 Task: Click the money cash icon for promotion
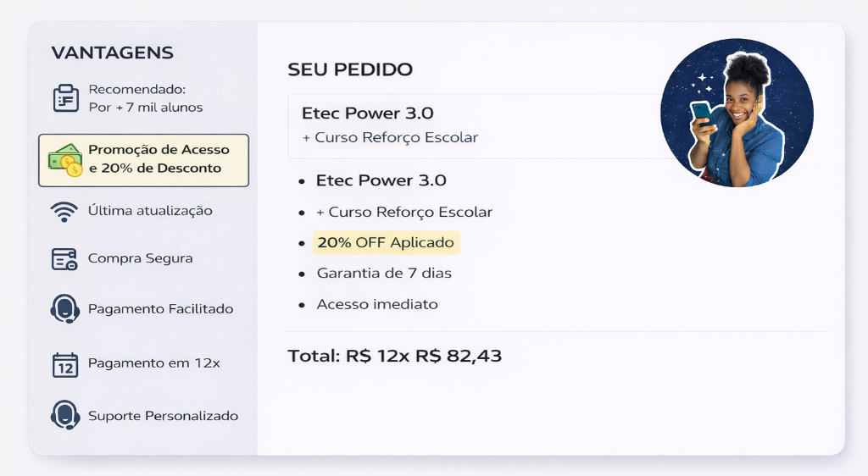pos(65,159)
